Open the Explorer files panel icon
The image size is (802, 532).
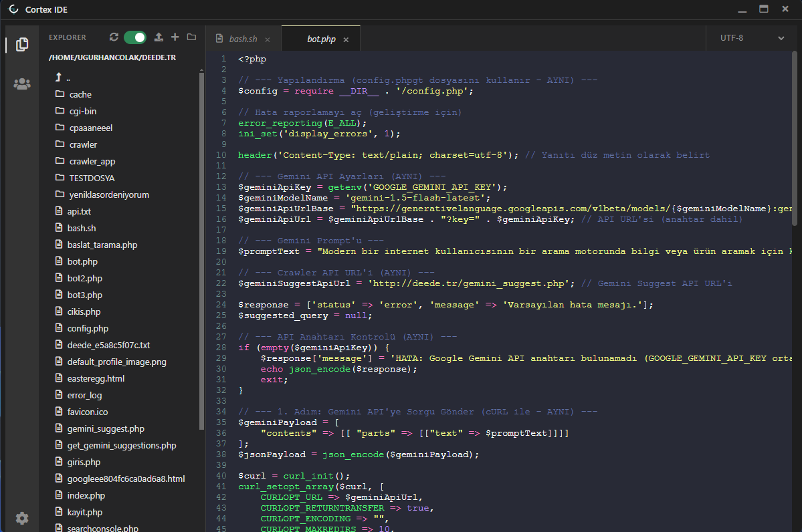pyautogui.click(x=22, y=45)
